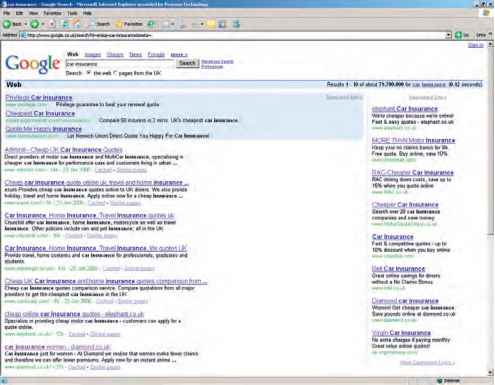Viewport: 495px width, 385px height.
Task: Click the green Back arrow button
Action: click(7, 24)
